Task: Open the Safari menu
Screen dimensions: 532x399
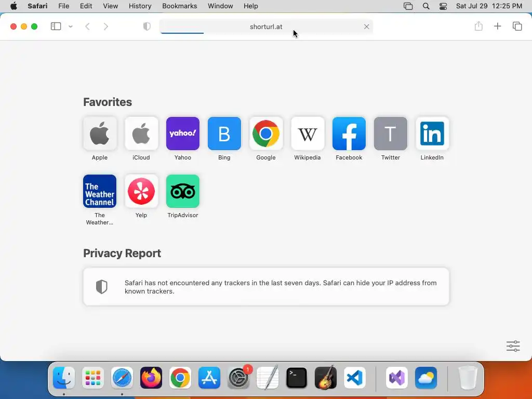Action: (37, 6)
